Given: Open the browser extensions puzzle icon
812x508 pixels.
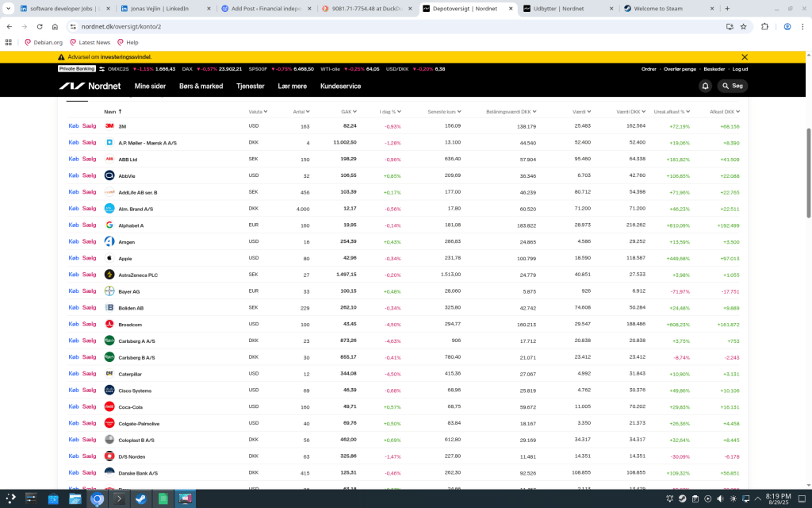Looking at the screenshot, I should coord(765,26).
